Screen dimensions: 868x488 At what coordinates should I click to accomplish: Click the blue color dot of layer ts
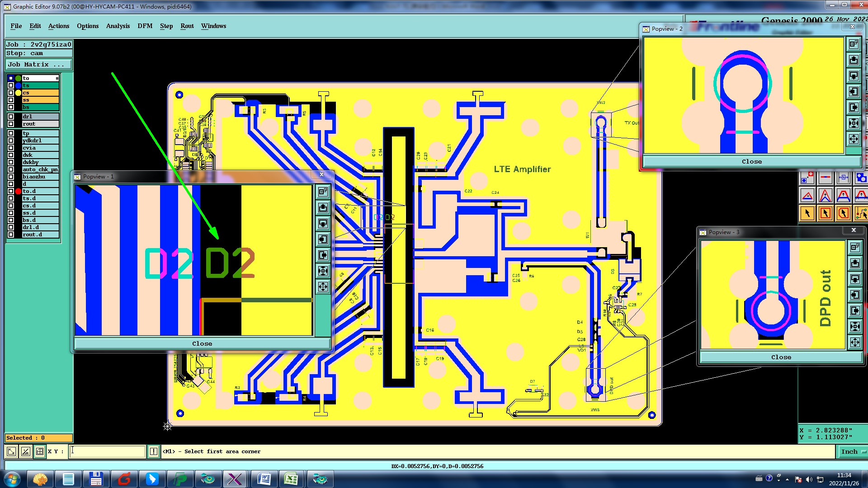pos(18,85)
